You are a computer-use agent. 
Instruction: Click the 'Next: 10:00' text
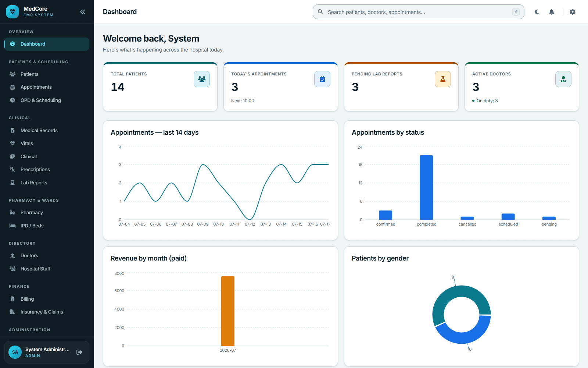point(243,101)
